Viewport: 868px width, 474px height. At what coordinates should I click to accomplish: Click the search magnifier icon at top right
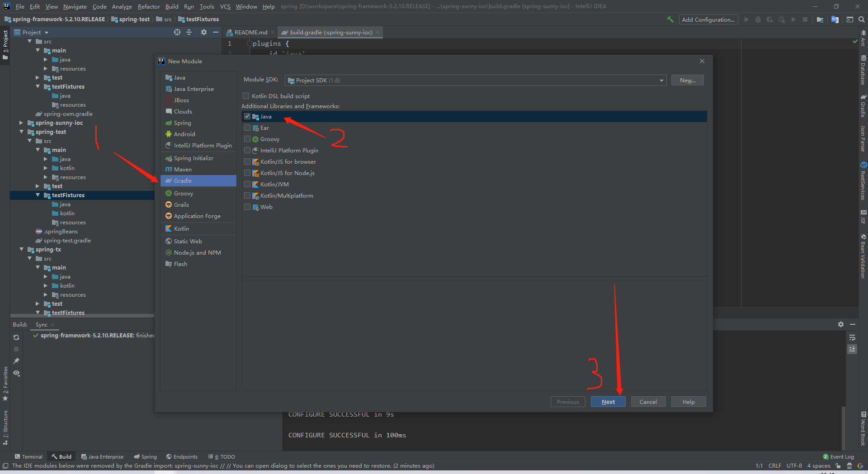(x=861, y=19)
